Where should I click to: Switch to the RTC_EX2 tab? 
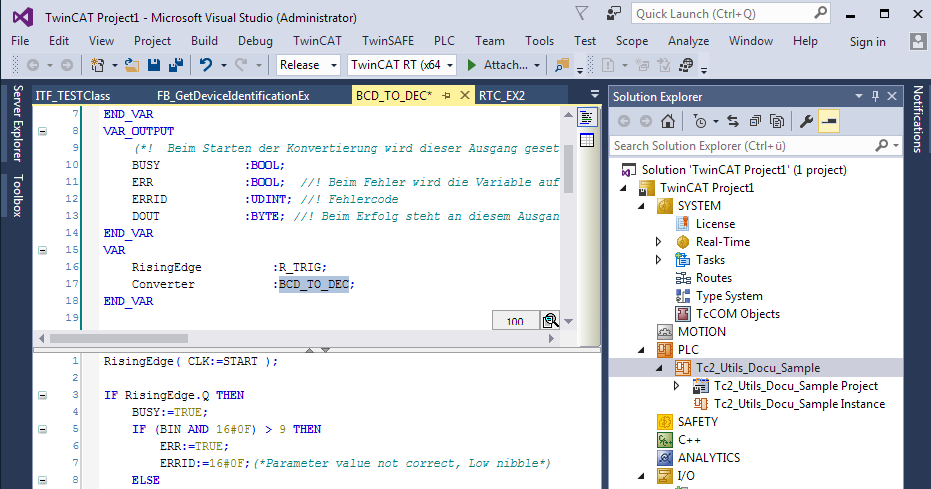(x=502, y=96)
